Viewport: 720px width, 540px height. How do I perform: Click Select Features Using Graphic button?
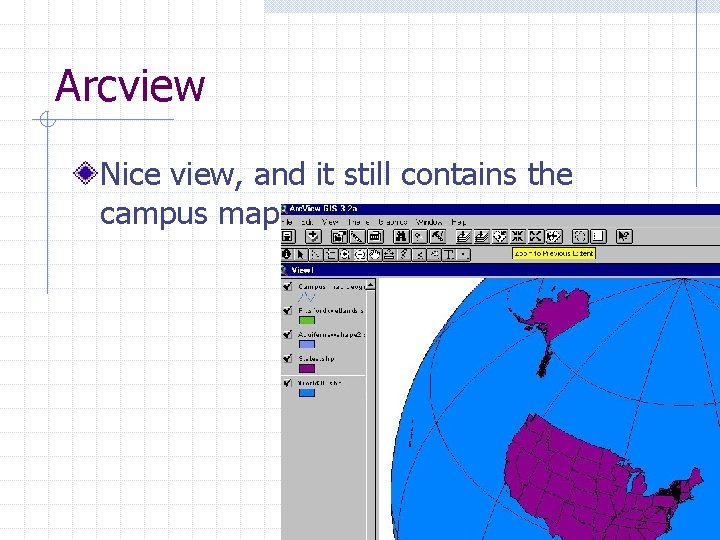(579, 236)
